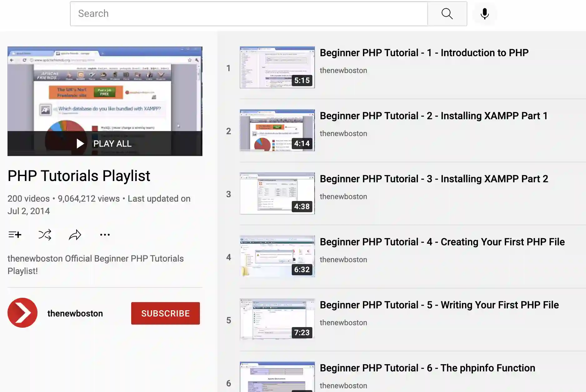Click the large playlist cover thumbnail
Image resolution: width=586 pixels, height=392 pixels.
pos(105,101)
